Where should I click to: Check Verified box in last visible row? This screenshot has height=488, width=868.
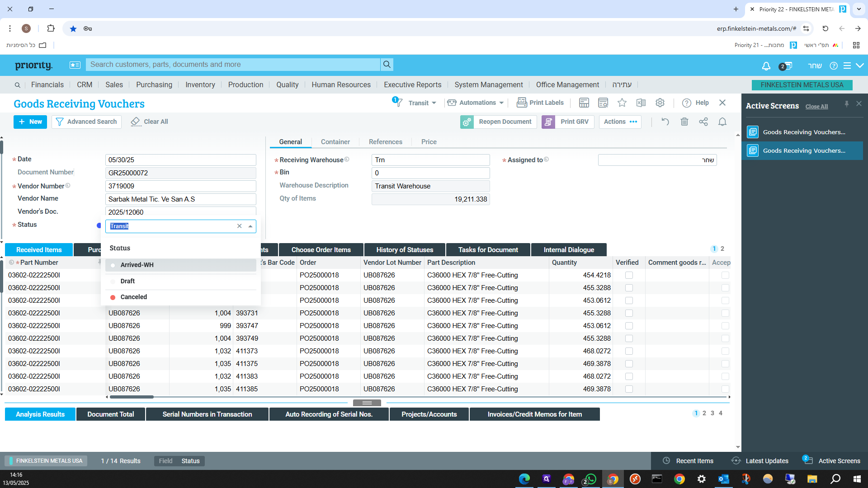(629, 389)
